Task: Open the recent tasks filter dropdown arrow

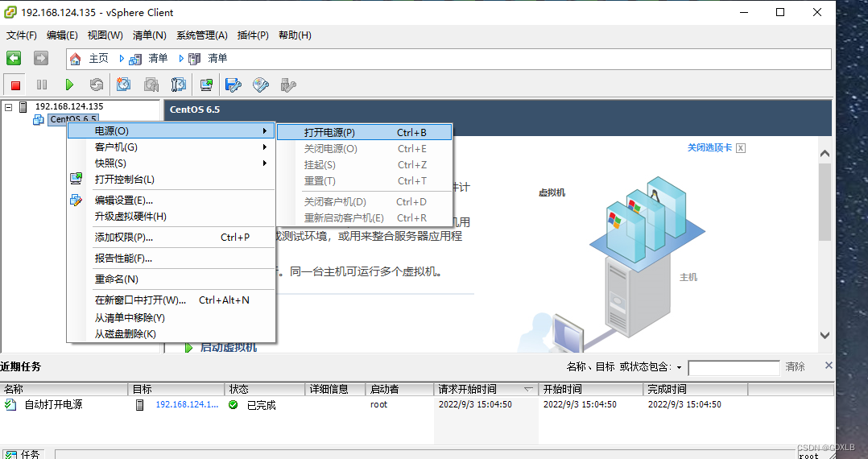Action: click(x=679, y=367)
